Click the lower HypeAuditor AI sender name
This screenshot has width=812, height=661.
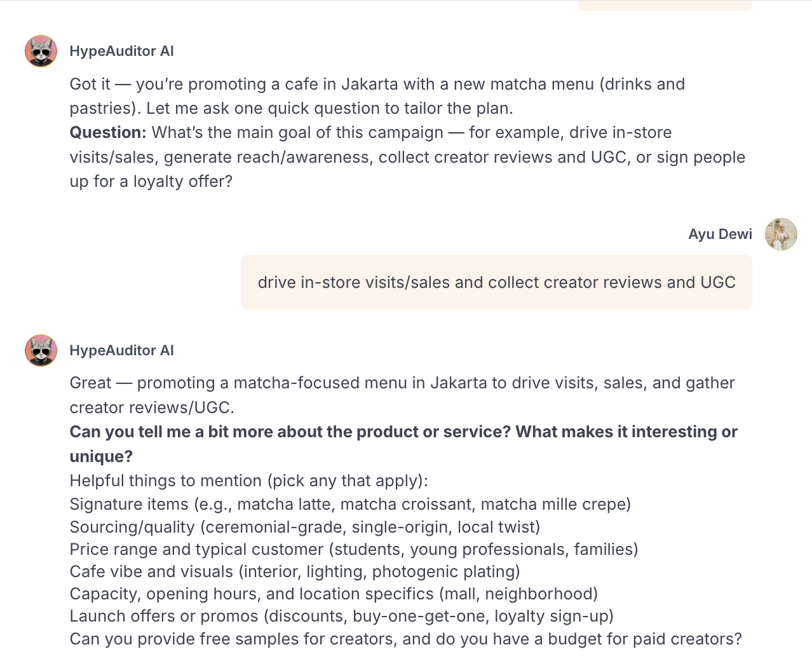pos(121,350)
